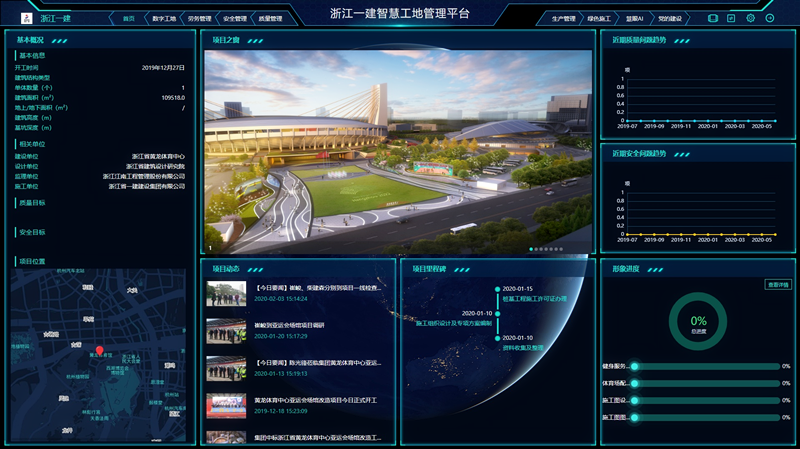
Task: Click the 健身服务 progress slider handle
Action: (x=635, y=366)
